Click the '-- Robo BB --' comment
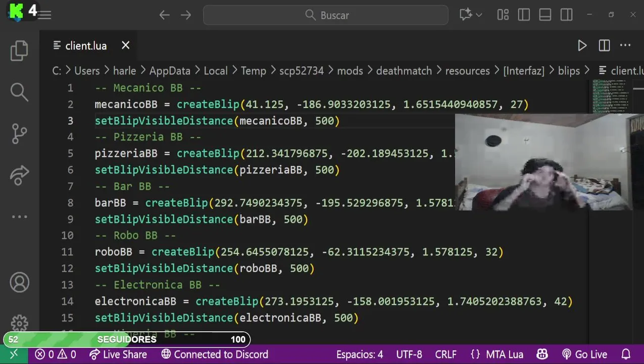Screen dimensions: 644x364 [x=135, y=236]
